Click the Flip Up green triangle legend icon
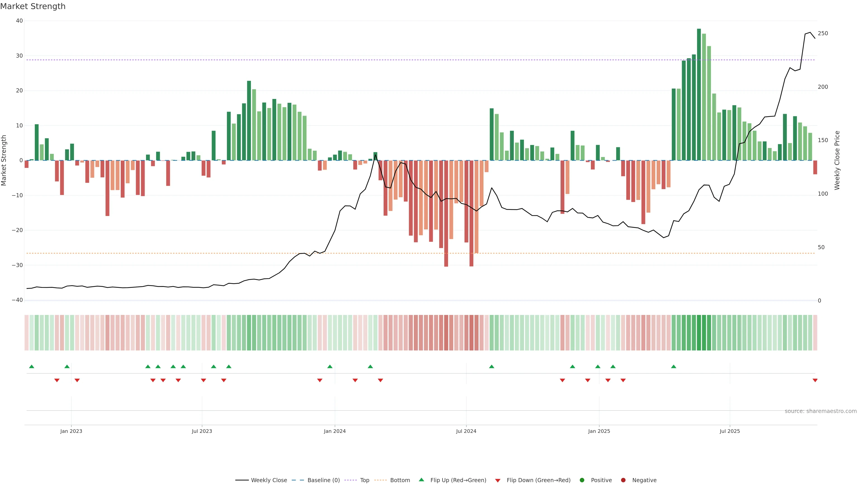 tap(421, 480)
